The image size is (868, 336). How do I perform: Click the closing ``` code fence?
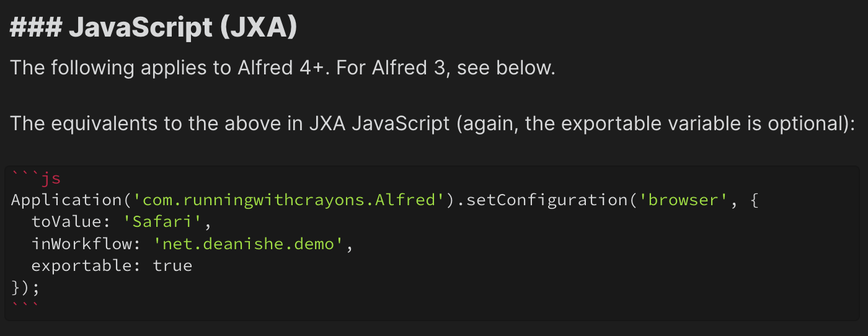coord(25,306)
